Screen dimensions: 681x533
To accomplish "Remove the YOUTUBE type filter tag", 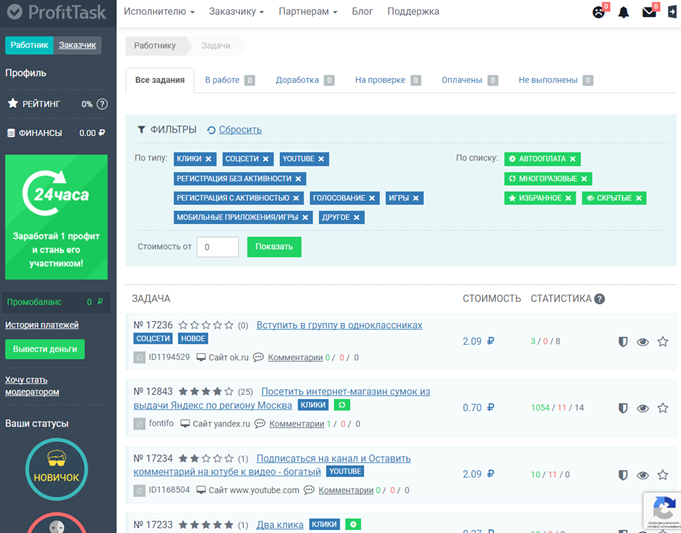I will tap(321, 159).
